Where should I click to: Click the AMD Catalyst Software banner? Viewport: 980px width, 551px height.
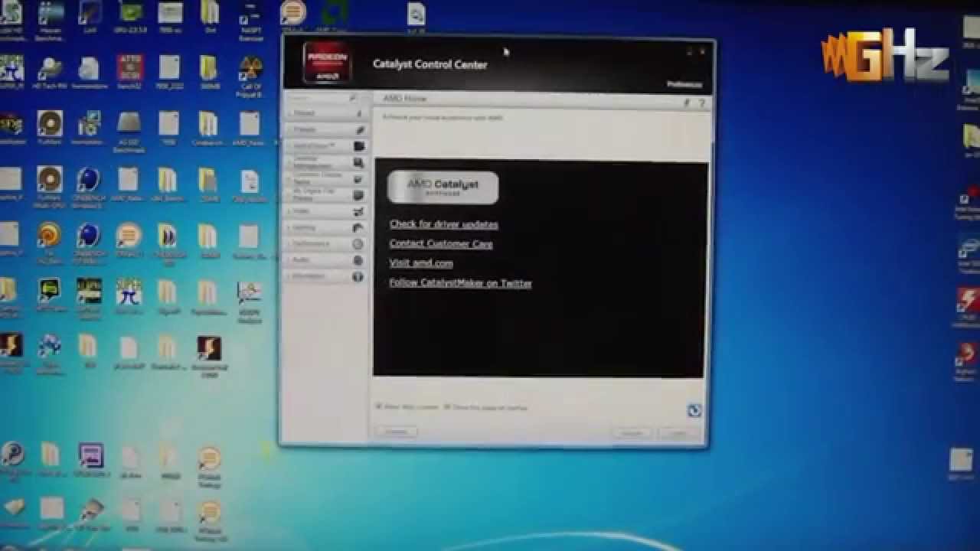[x=443, y=187]
